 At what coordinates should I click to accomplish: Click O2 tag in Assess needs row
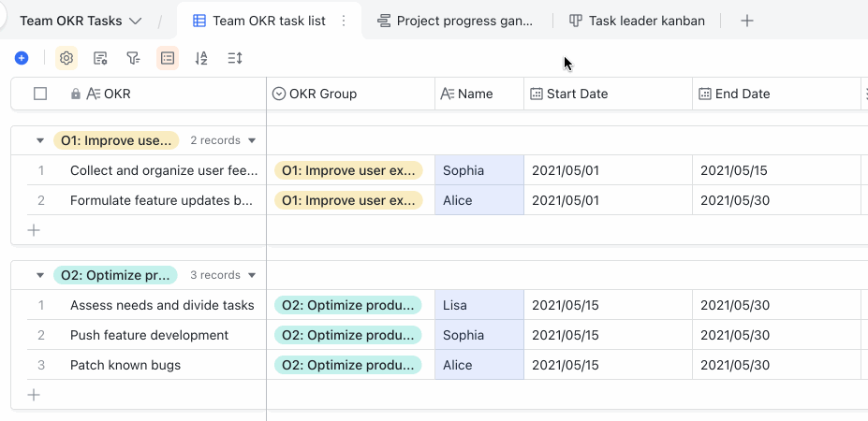[x=347, y=305]
